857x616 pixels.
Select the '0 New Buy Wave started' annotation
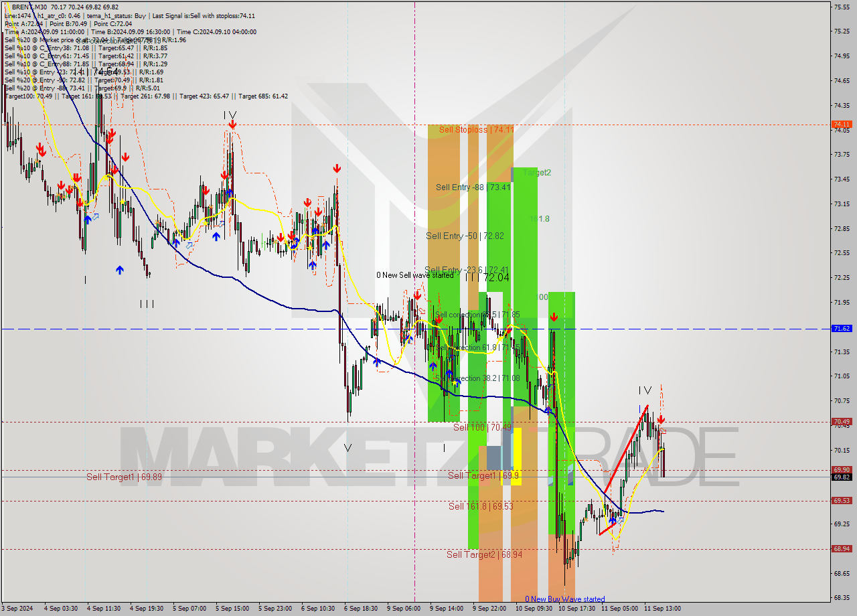point(564,599)
